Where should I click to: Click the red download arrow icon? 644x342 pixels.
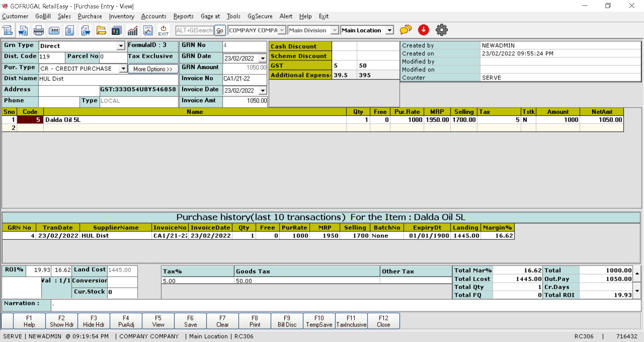[x=424, y=30]
